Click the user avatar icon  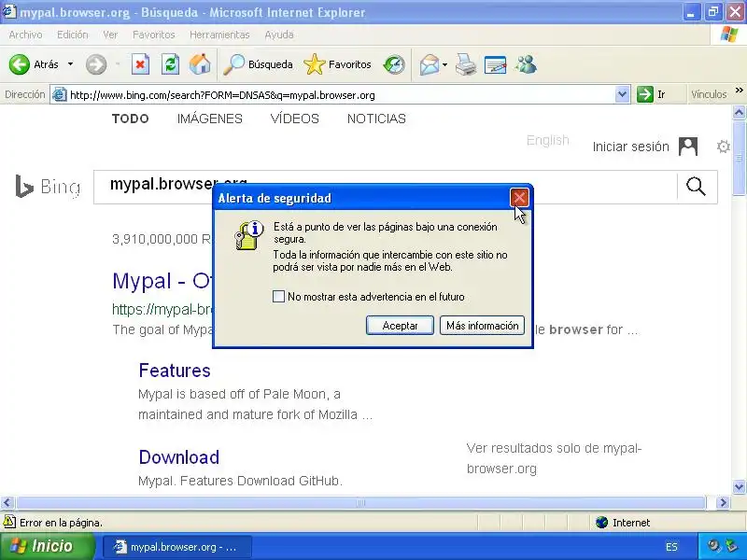point(688,147)
